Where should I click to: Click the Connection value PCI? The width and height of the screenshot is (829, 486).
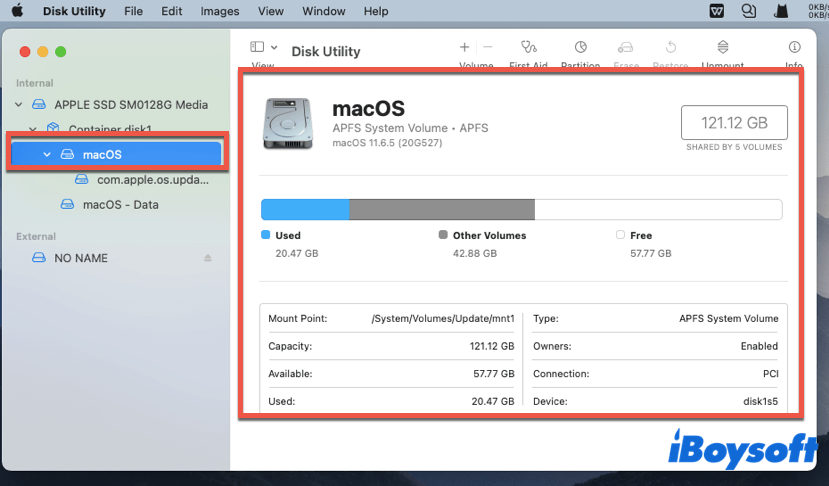770,373
